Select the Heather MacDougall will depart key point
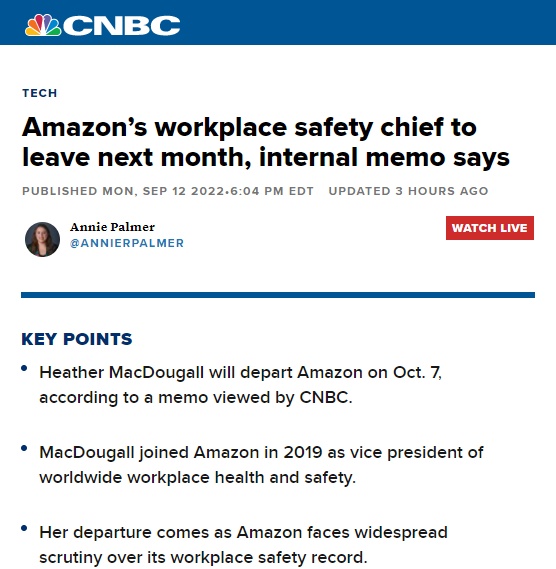The image size is (556, 569). (x=240, y=385)
